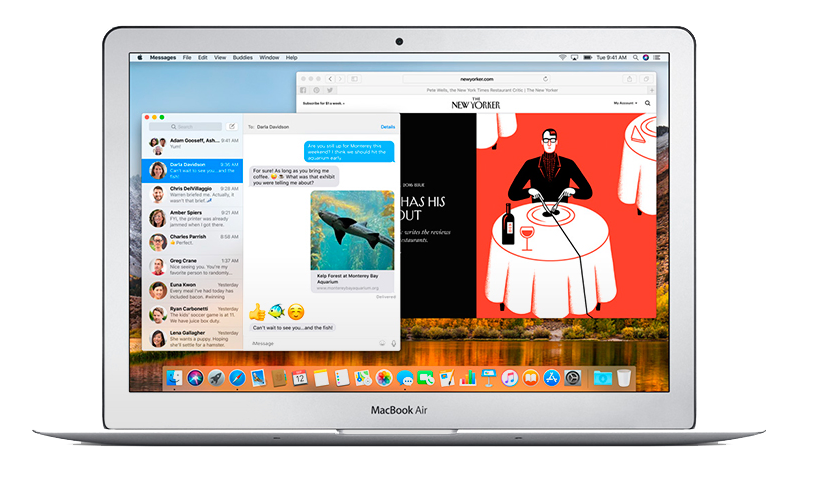The image size is (828, 482).
Task: Open the Greg Crane conversation
Action: click(192, 267)
